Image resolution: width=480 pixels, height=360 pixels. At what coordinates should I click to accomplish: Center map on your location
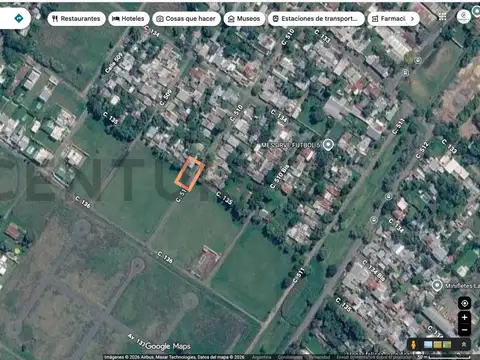464,303
